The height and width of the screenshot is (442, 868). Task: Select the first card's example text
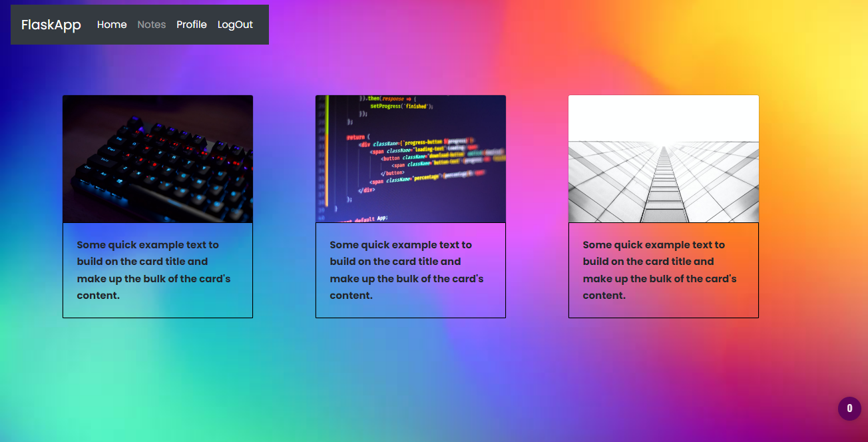click(154, 270)
